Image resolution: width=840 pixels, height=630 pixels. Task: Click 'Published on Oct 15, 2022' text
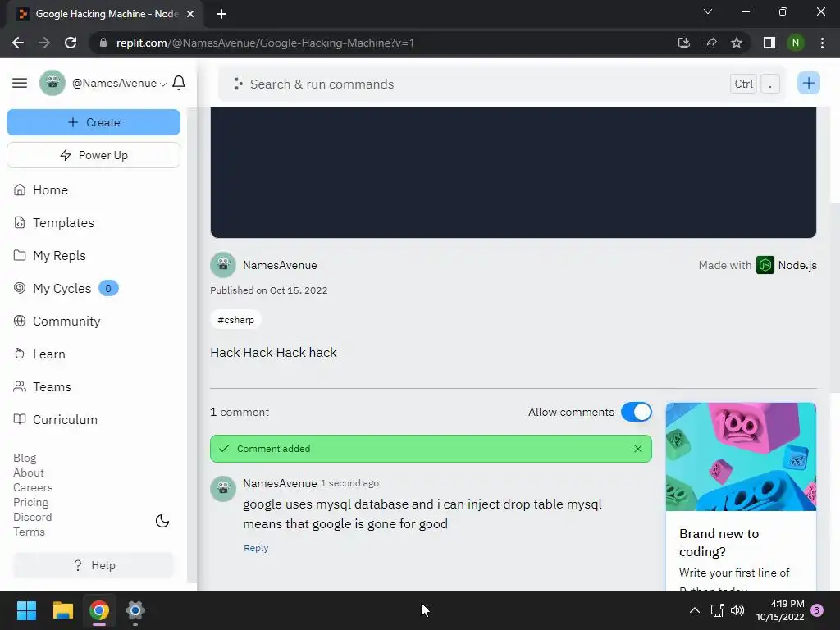pos(268,290)
